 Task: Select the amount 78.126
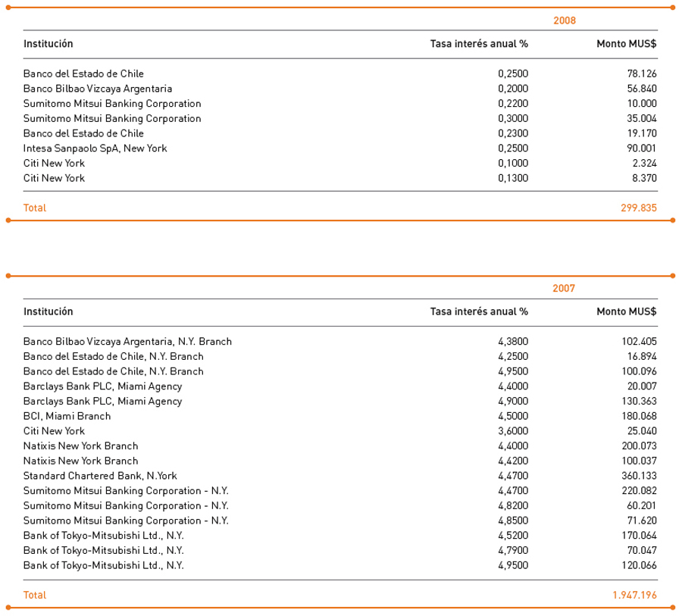click(642, 73)
